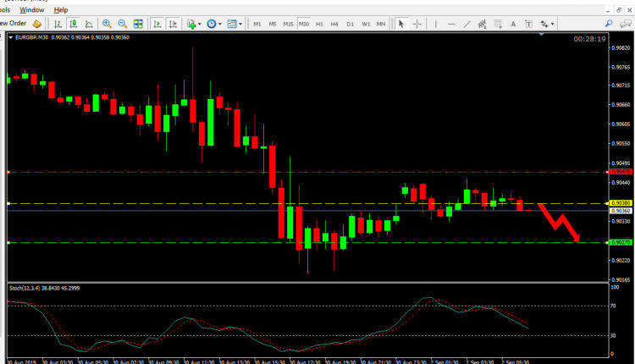Viewport: 635px width, 364px height.
Task: Open Periods dropdown arrow
Action: click(x=220, y=25)
